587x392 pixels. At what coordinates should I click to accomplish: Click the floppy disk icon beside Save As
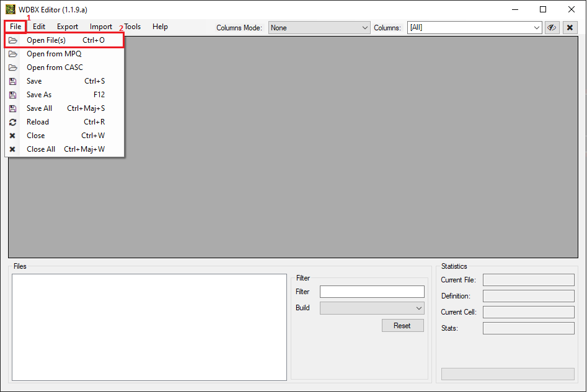(13, 95)
